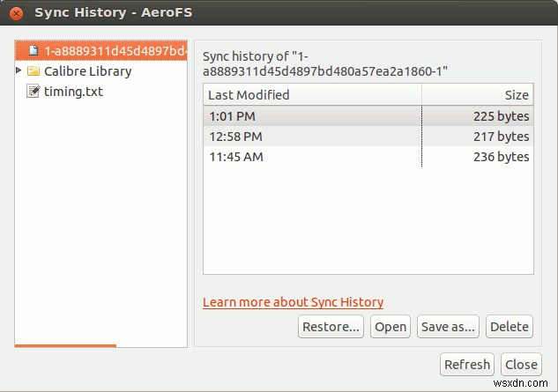The image size is (558, 392).
Task: Click the Calibre Library folder icon
Action: 33,71
